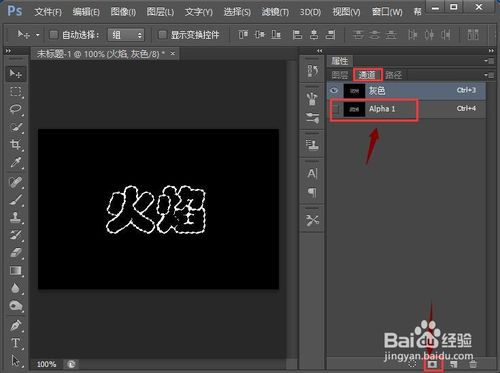Expand the toolbox double-arrow
The height and width of the screenshot is (373, 500).
point(9,51)
